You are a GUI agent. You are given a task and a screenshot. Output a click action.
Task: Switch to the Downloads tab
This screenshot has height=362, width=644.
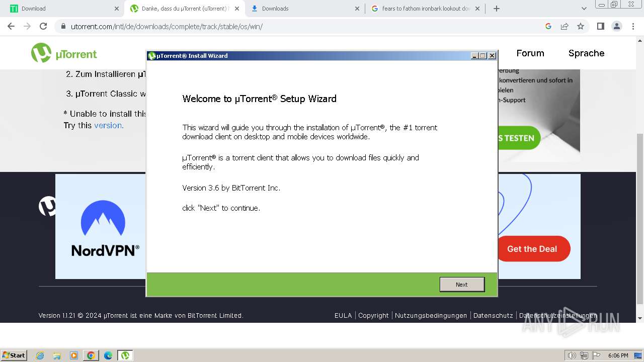coord(305,9)
